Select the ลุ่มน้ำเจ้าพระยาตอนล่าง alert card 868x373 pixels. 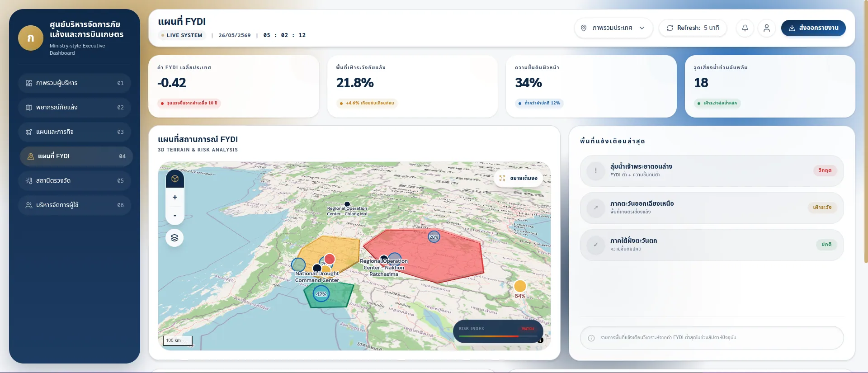click(712, 171)
